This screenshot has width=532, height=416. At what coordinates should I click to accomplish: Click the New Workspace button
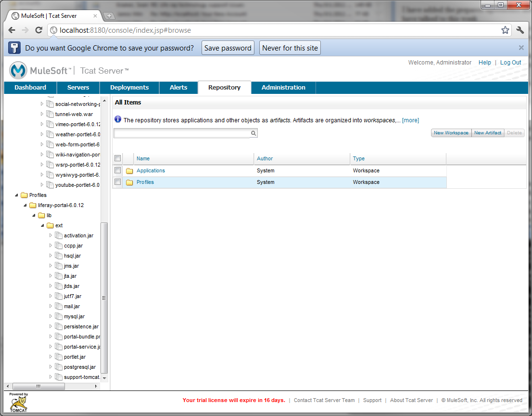[451, 133]
